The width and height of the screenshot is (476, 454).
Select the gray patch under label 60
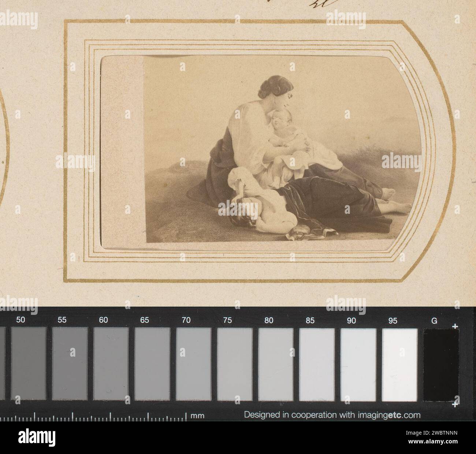(111, 364)
